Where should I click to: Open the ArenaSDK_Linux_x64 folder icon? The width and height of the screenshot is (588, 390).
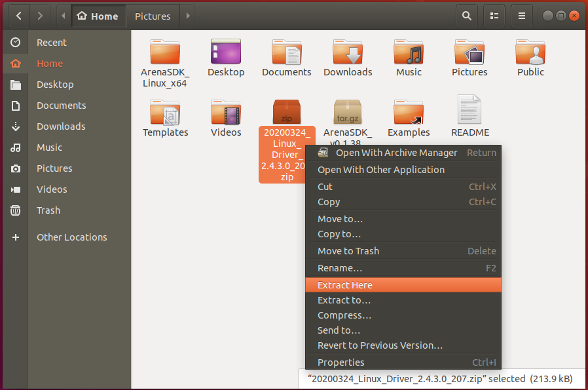(x=165, y=51)
